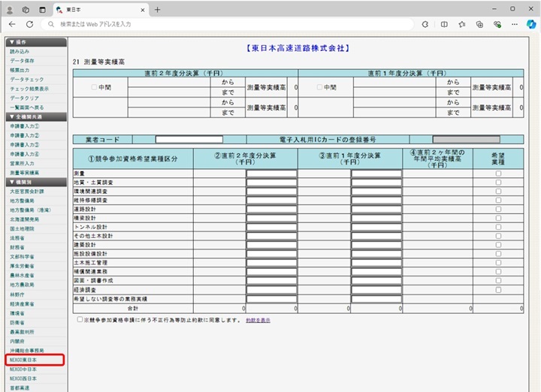Screen dimensions: 541x392
Task: Open 営業所入力 page
Action: pyautogui.click(x=22, y=164)
